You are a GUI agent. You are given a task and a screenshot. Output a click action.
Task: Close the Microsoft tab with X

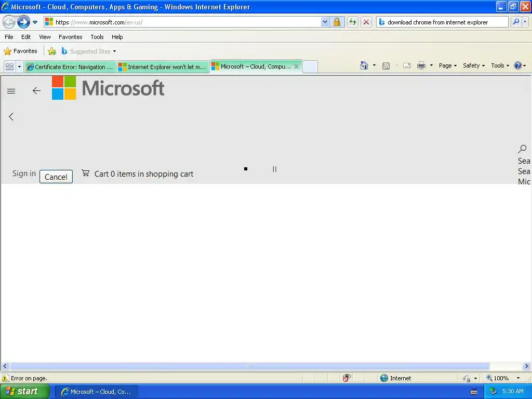pos(296,66)
